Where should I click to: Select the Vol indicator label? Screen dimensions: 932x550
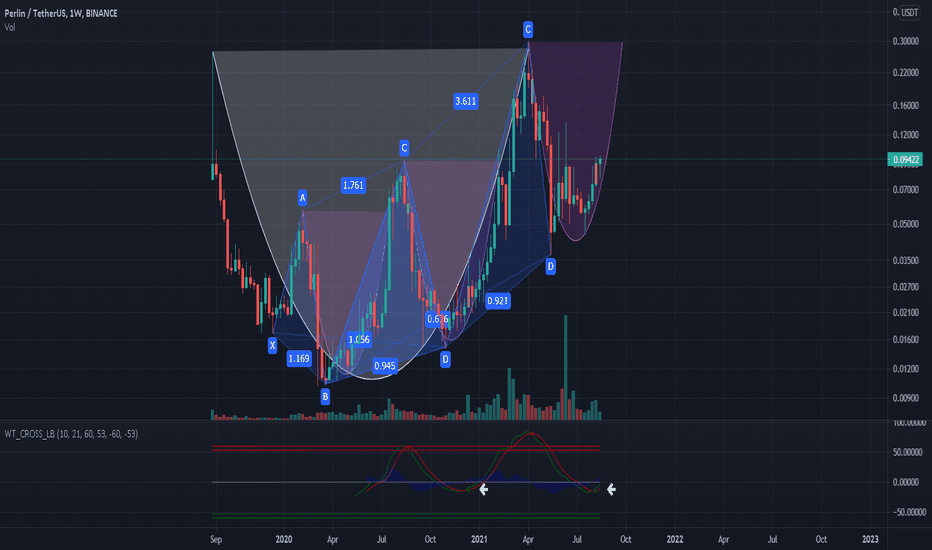point(10,27)
